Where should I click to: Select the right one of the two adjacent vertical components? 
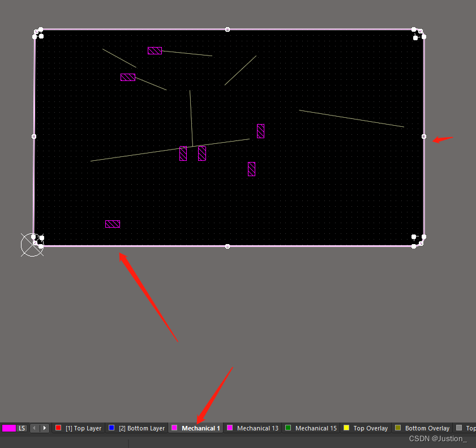click(x=202, y=153)
